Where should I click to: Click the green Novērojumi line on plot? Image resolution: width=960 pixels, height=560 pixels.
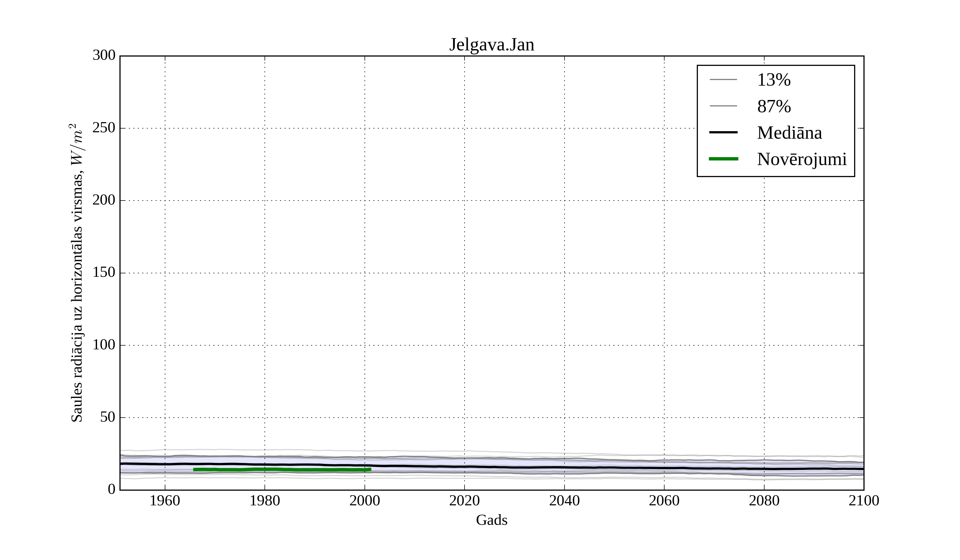[x=282, y=470]
